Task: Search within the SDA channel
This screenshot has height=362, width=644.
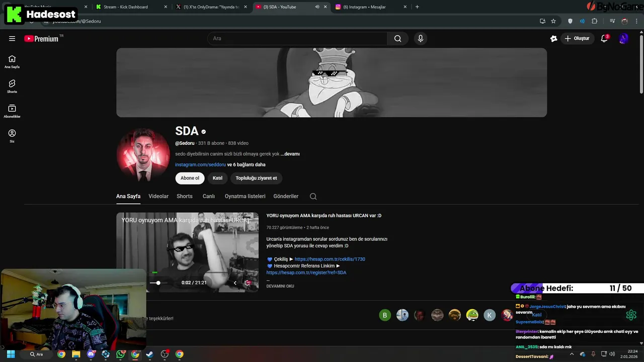Action: 313,197
